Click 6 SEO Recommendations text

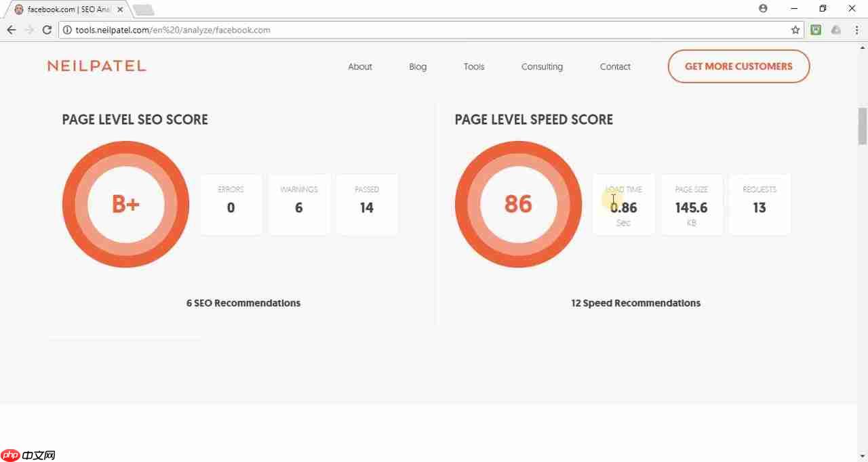tap(243, 303)
